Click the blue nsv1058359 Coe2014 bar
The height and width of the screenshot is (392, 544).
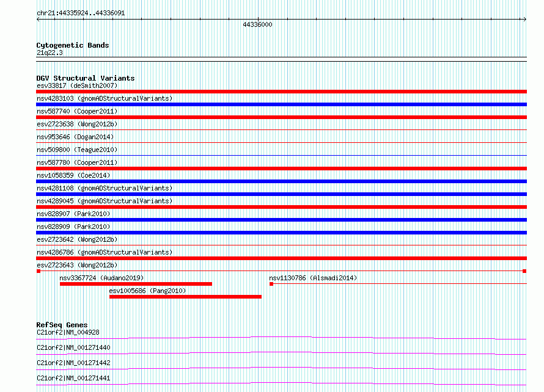tap(281, 181)
